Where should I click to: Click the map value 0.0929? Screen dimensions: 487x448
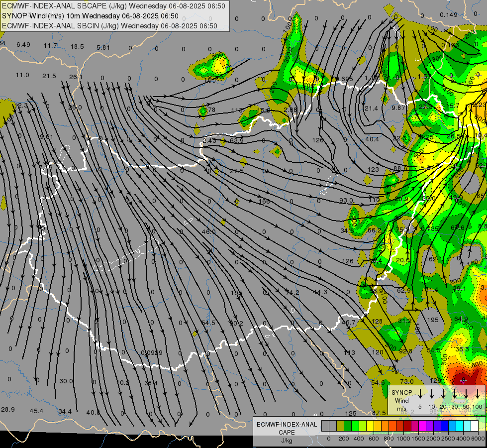[152, 353]
